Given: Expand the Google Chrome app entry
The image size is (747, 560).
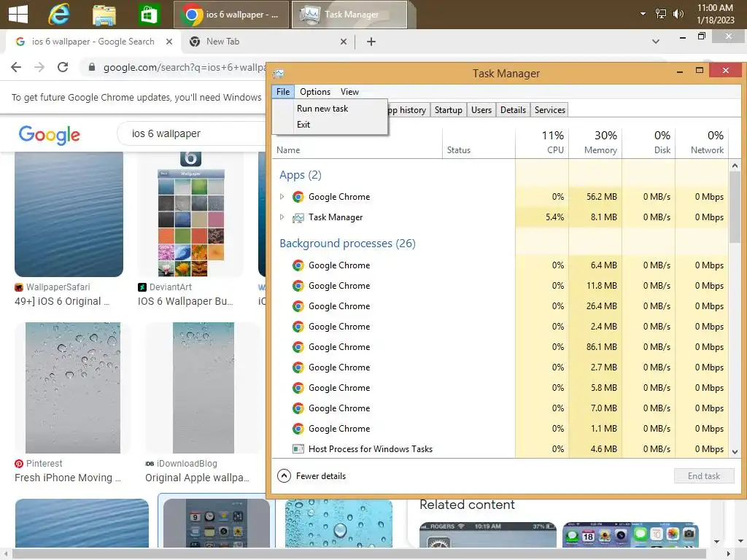Looking at the screenshot, I should pyautogui.click(x=282, y=196).
